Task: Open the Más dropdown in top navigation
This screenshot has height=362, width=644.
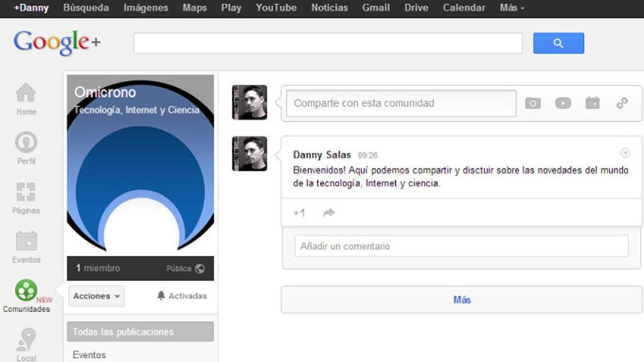Action: (x=512, y=8)
